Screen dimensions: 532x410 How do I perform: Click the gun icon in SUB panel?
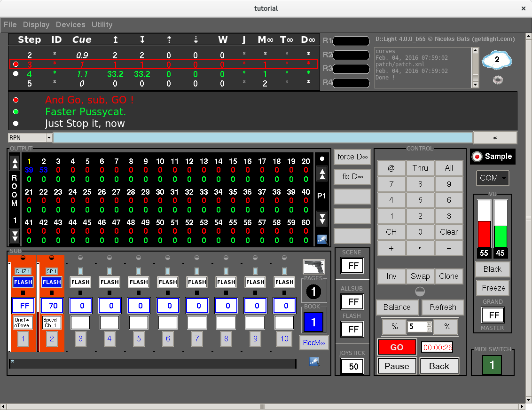[313, 267]
